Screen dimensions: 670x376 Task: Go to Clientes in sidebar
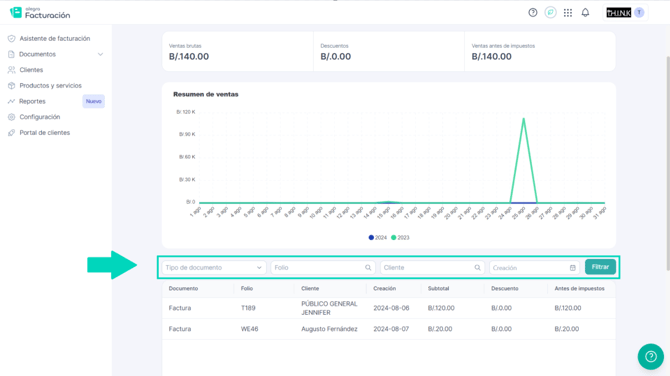click(31, 70)
